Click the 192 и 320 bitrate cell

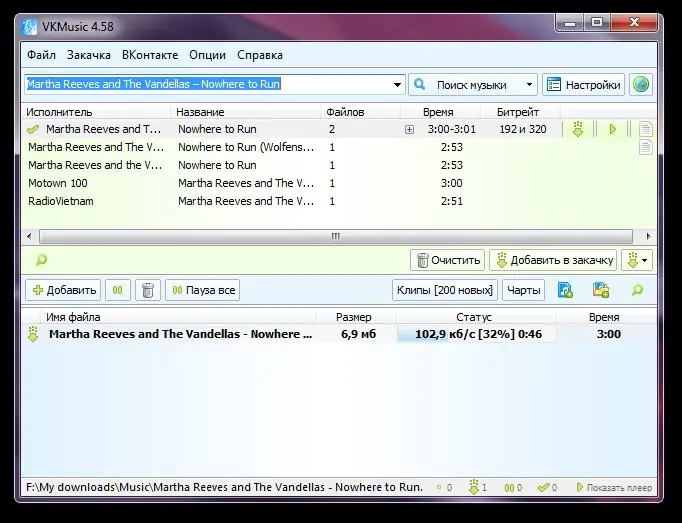(523, 129)
